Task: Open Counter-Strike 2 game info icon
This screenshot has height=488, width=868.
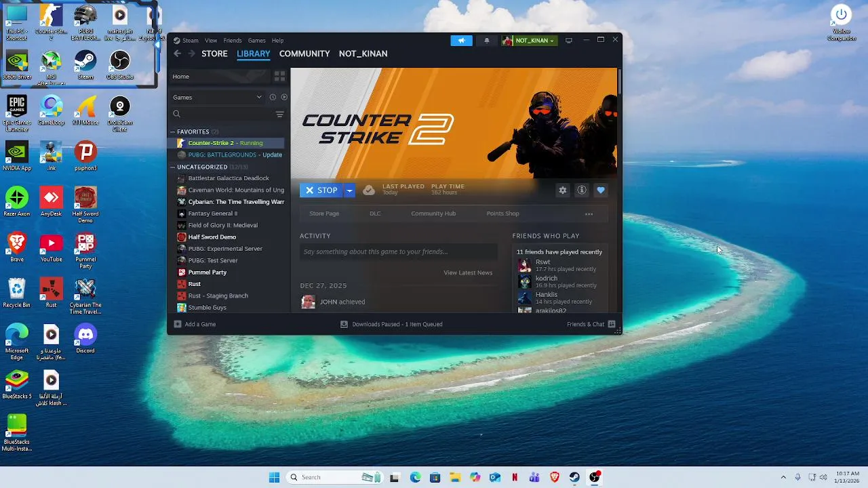Action: (x=581, y=190)
